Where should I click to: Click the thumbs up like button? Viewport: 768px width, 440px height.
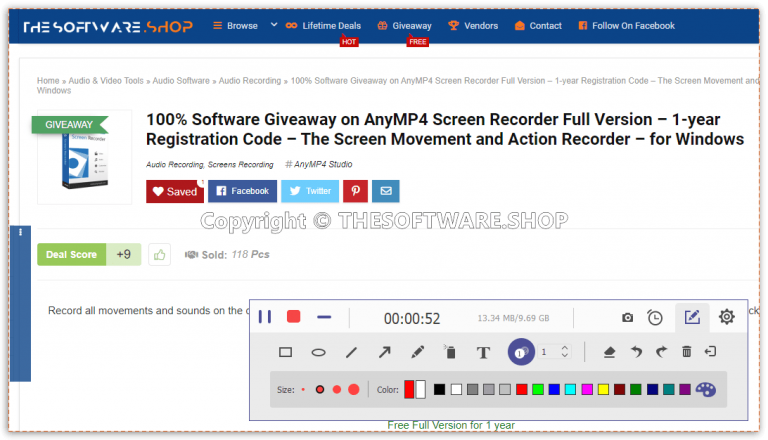(160, 255)
